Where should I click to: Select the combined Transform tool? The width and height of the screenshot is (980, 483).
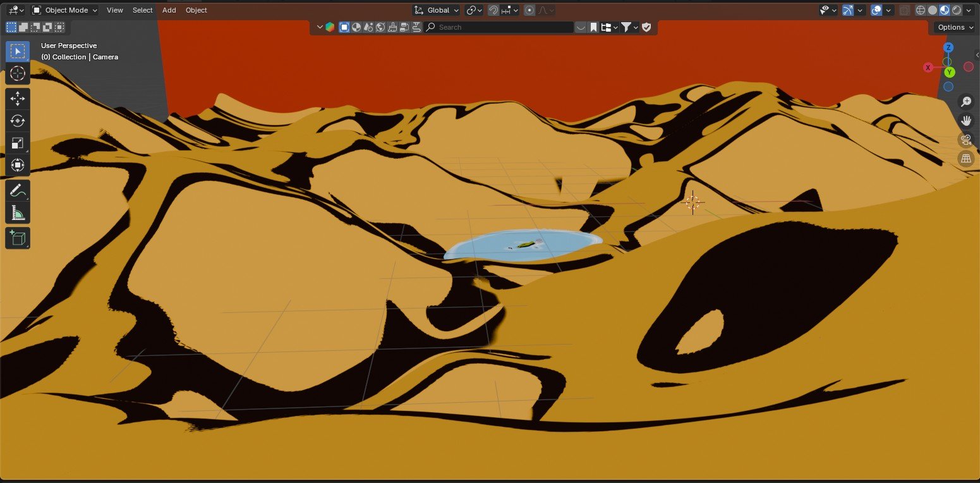tap(18, 165)
